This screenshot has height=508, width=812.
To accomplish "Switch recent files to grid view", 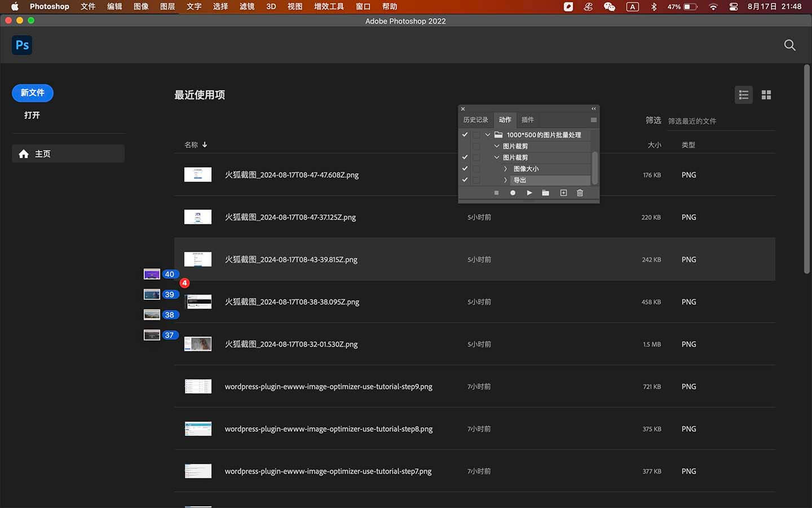I will point(766,95).
